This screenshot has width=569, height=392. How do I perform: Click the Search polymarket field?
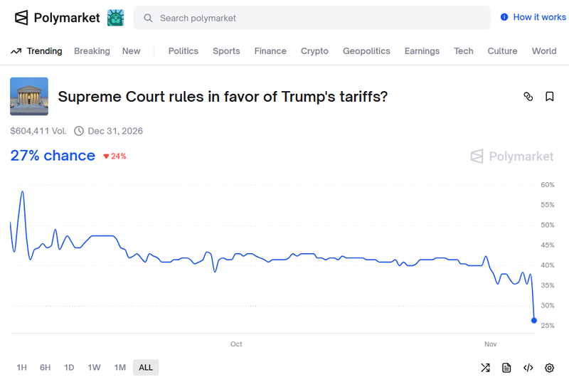click(312, 18)
